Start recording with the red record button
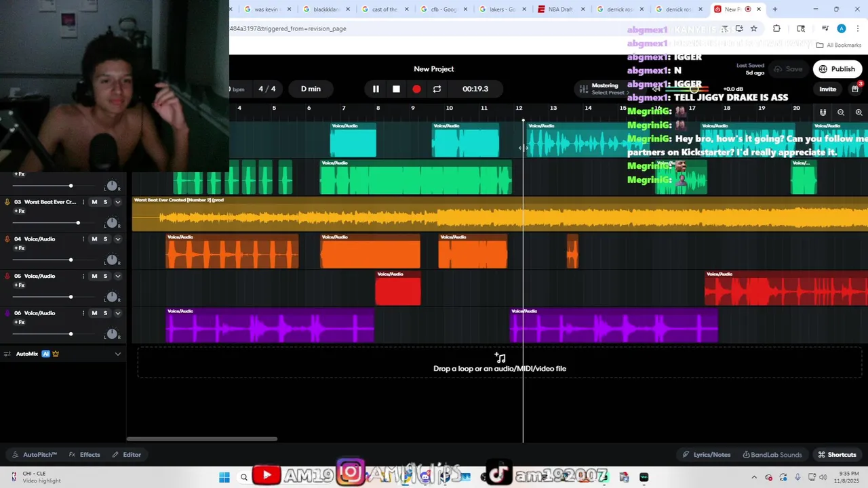The width and height of the screenshot is (868, 488). [416, 89]
